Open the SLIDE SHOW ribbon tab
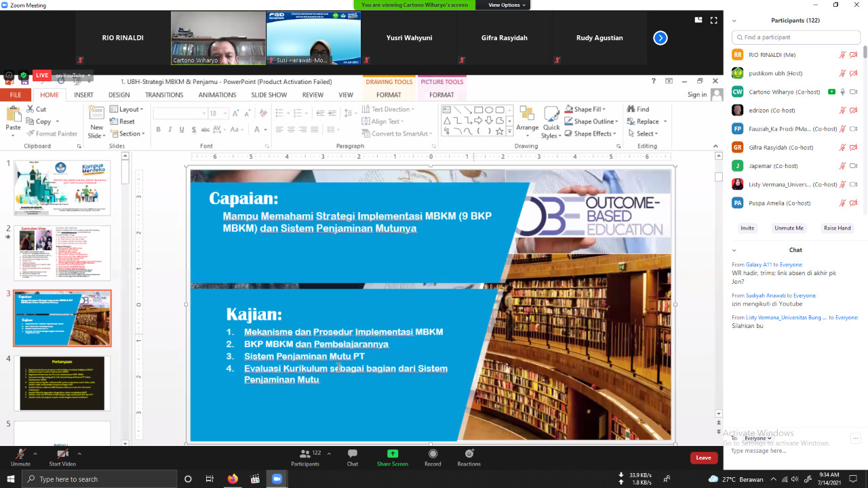Image resolution: width=868 pixels, height=488 pixels. tap(269, 95)
